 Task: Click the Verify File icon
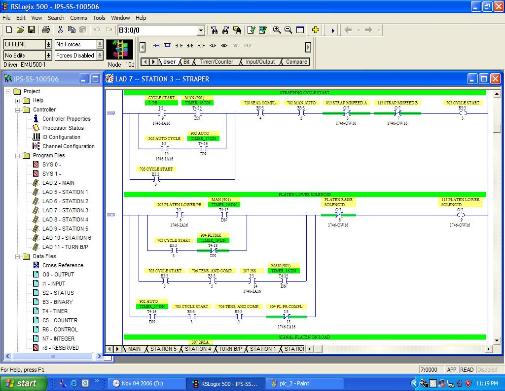click(251, 30)
